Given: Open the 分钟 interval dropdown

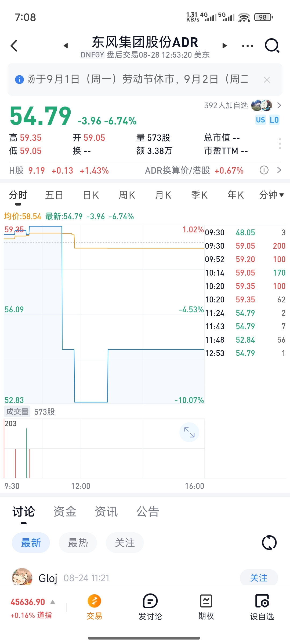Looking at the screenshot, I should [x=271, y=195].
